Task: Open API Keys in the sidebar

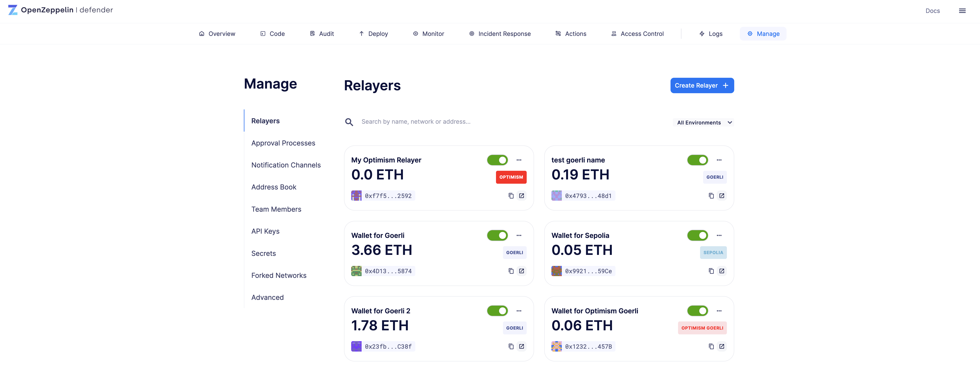Action: (x=265, y=231)
